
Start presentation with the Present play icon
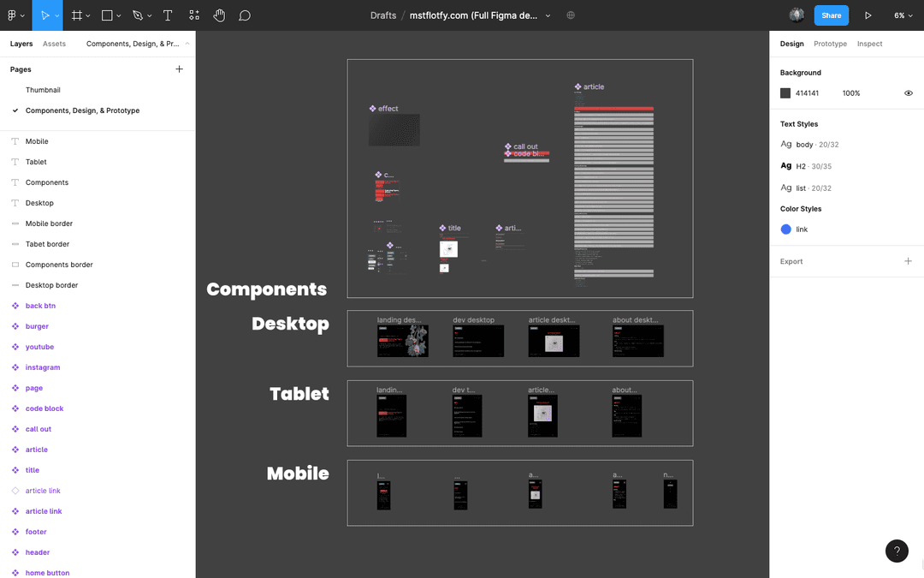[x=867, y=15]
